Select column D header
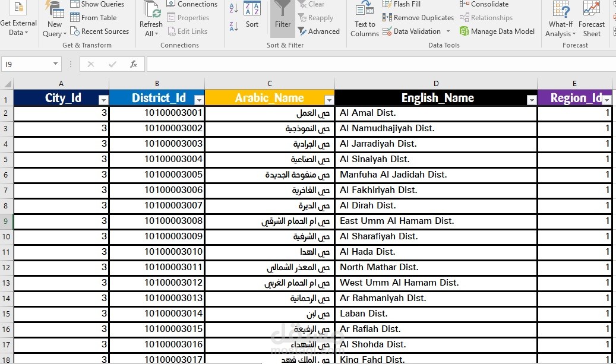Viewport: 616px width, 364px height. pyautogui.click(x=436, y=84)
